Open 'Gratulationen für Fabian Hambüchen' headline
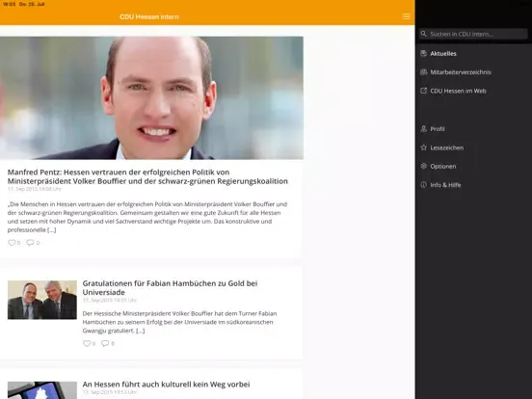The height and width of the screenshot is (399, 532). coord(170,288)
